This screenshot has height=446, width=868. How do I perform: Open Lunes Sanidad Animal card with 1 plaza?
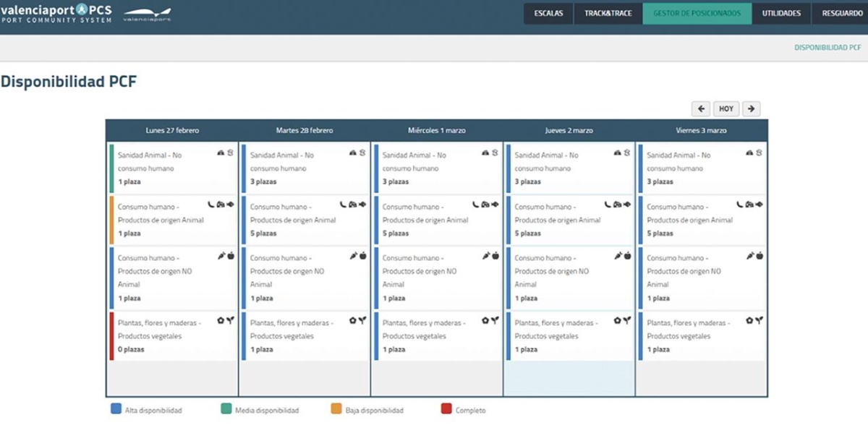point(174,168)
